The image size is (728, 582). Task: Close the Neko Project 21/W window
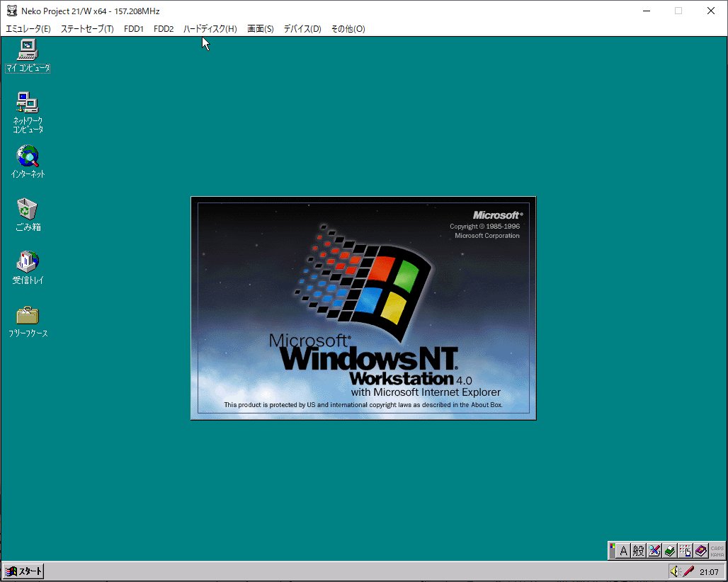click(x=711, y=11)
